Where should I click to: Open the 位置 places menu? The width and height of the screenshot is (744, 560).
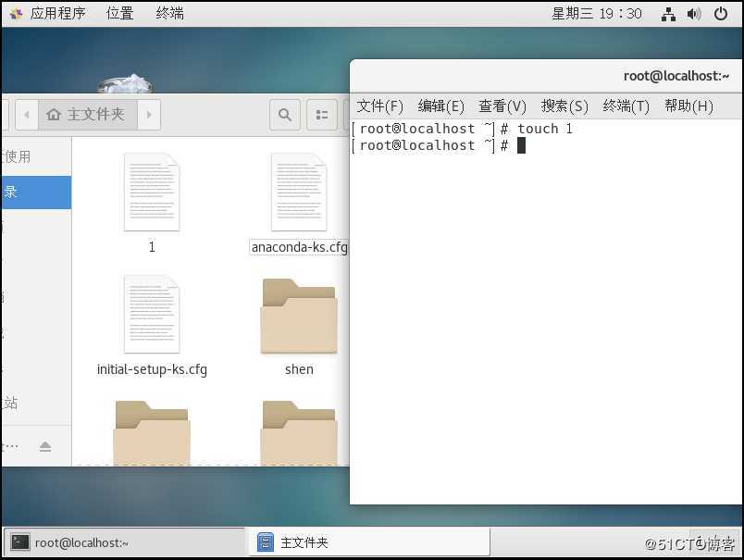click(119, 13)
